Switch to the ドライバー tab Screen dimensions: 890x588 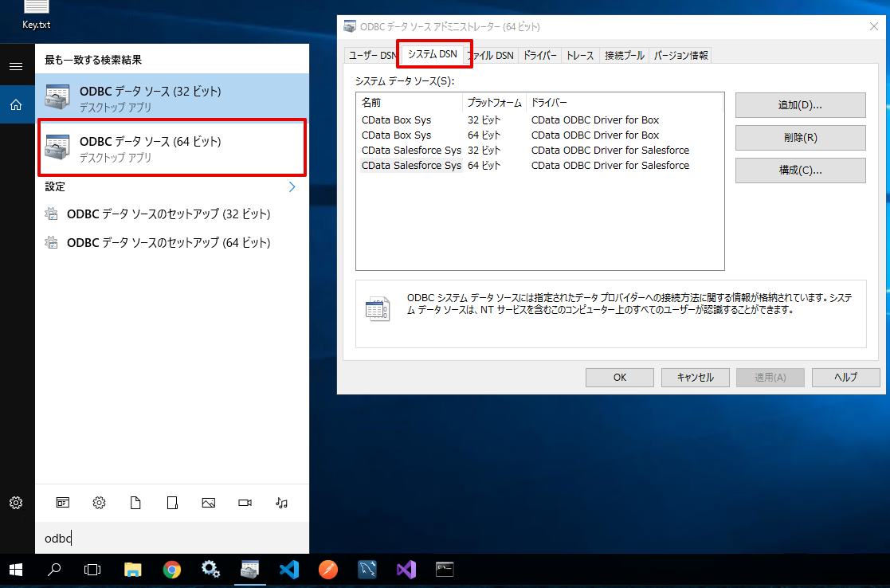pyautogui.click(x=539, y=55)
